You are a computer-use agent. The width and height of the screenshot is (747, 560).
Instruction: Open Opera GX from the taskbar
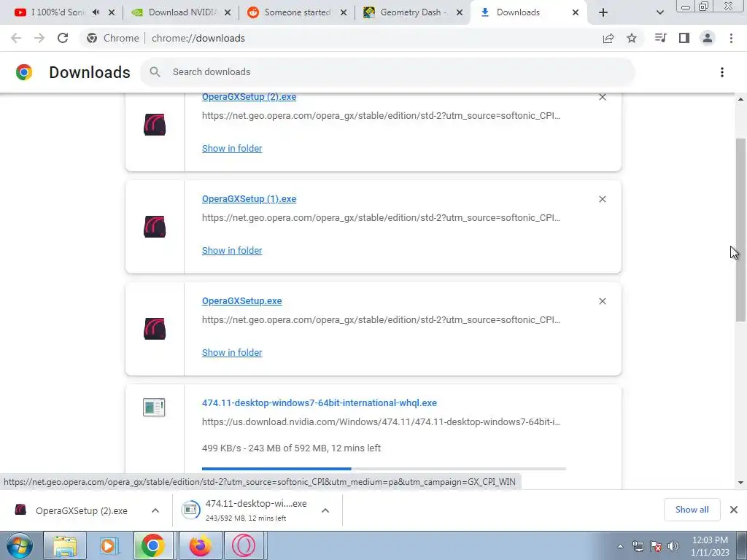pos(244,545)
